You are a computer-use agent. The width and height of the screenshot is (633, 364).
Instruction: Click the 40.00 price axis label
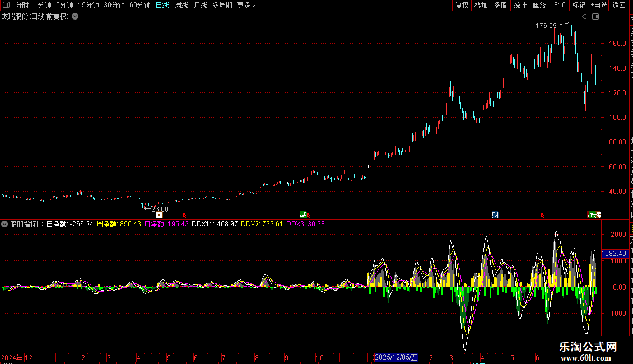pyautogui.click(x=618, y=192)
